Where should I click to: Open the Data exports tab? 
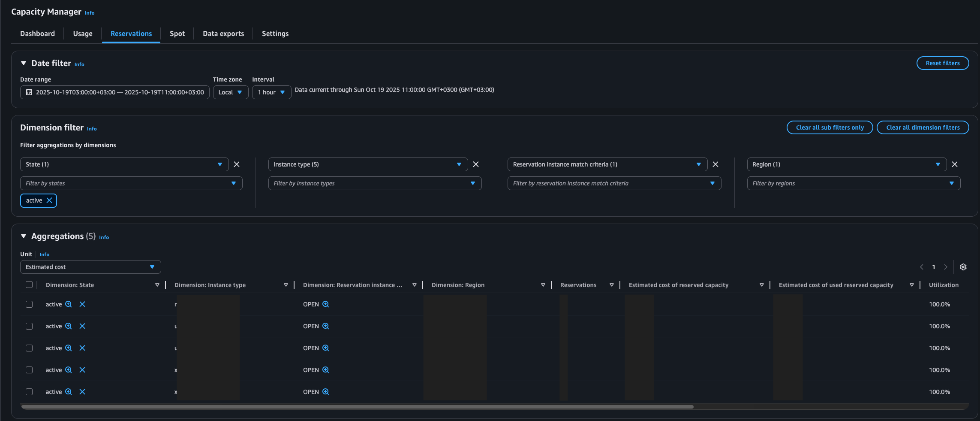tap(223, 33)
